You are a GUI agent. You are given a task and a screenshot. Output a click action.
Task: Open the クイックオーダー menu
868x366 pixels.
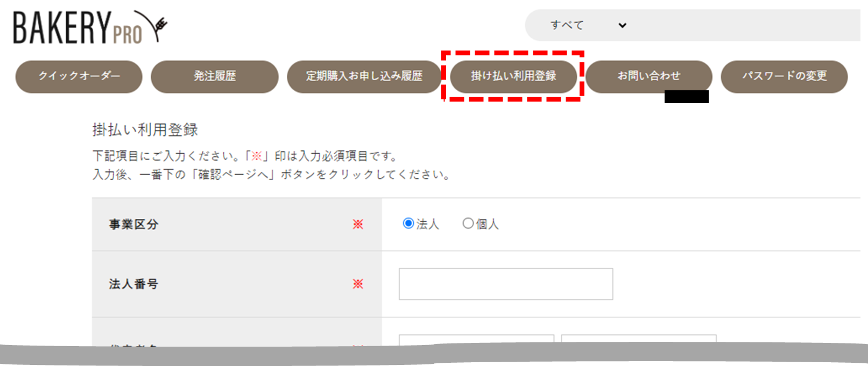pyautogui.click(x=79, y=76)
